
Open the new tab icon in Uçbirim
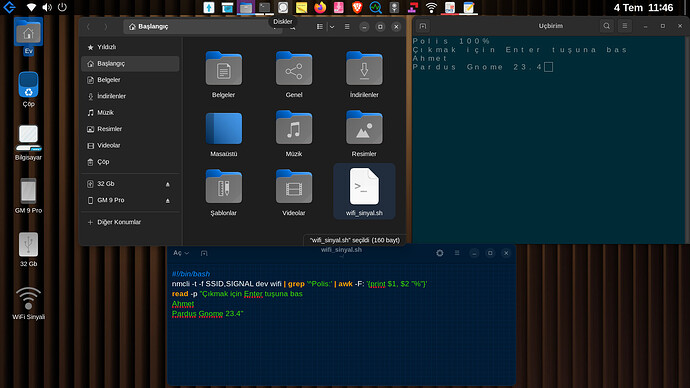(x=422, y=26)
